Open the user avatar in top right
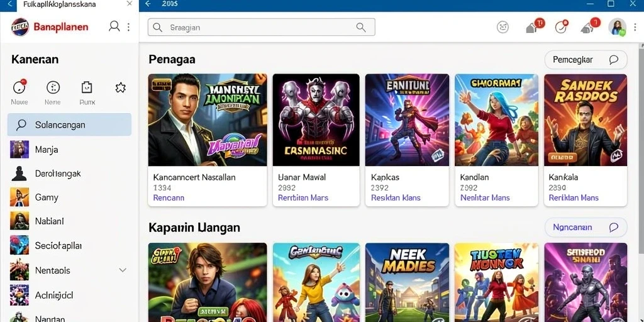 (618, 26)
